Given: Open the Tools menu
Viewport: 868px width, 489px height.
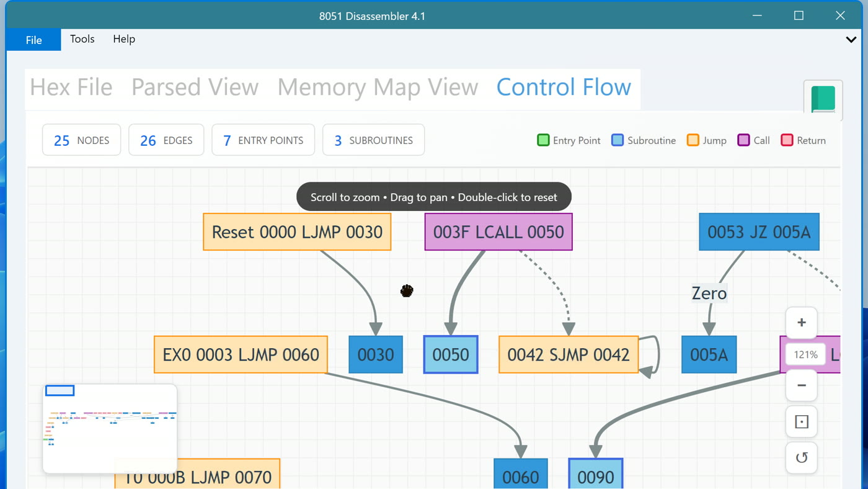Looking at the screenshot, I should [82, 39].
